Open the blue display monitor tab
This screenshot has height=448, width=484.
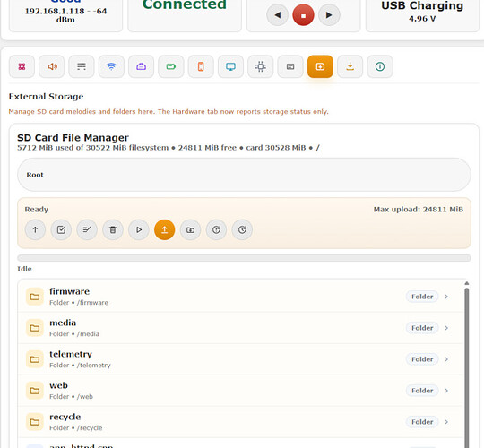click(230, 66)
